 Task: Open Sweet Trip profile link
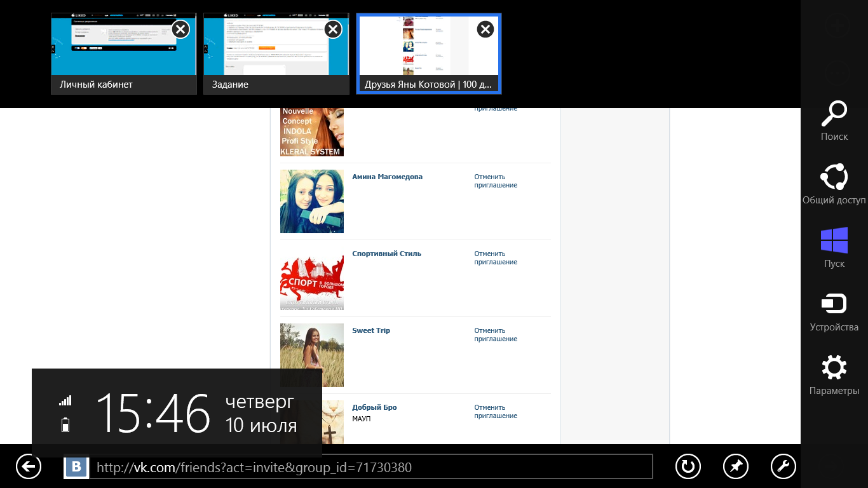(x=371, y=330)
